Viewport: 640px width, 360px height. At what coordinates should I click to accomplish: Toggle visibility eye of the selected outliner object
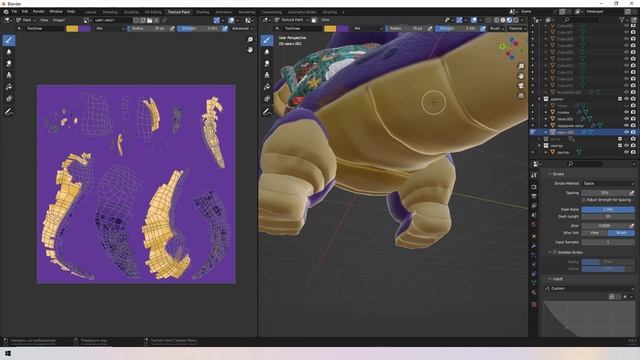point(627,132)
